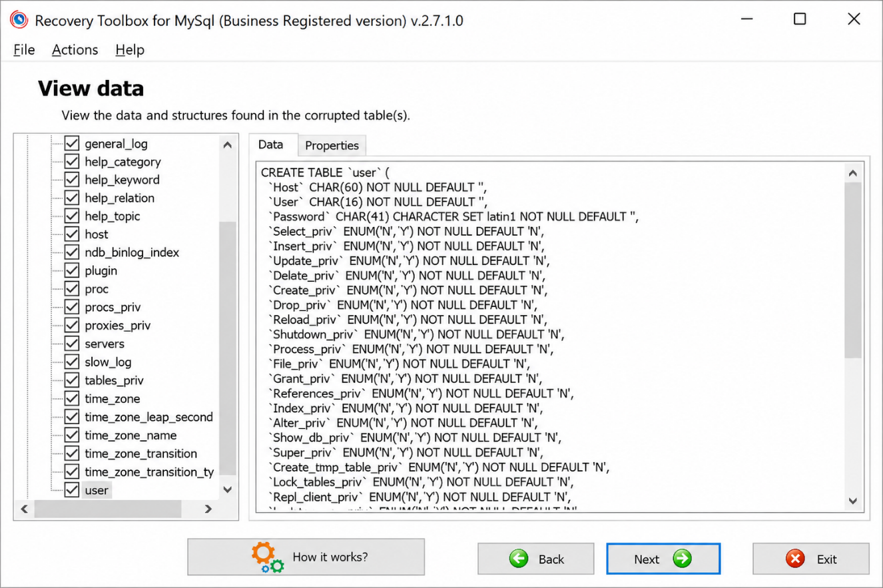Toggle the proxies_priv checkbox
This screenshot has width=883, height=588.
click(72, 326)
